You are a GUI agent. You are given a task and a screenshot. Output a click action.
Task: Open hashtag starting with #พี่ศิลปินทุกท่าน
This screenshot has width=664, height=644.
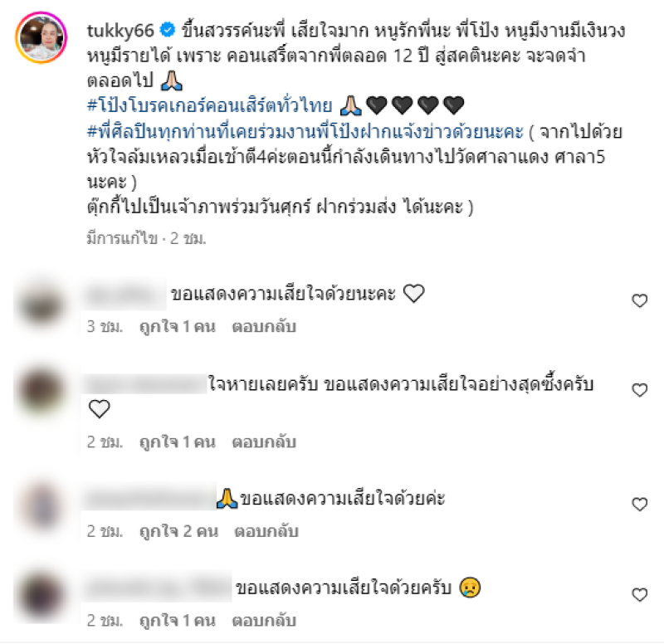pyautogui.click(x=305, y=131)
